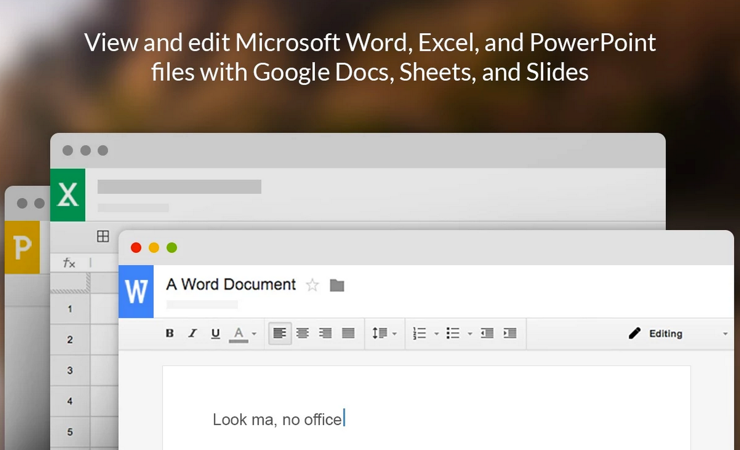Star the Word document
The height and width of the screenshot is (450, 740).
[312, 285]
